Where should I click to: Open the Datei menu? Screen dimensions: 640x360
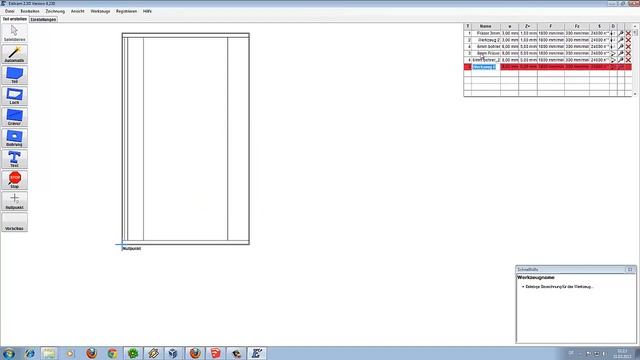pyautogui.click(x=9, y=11)
